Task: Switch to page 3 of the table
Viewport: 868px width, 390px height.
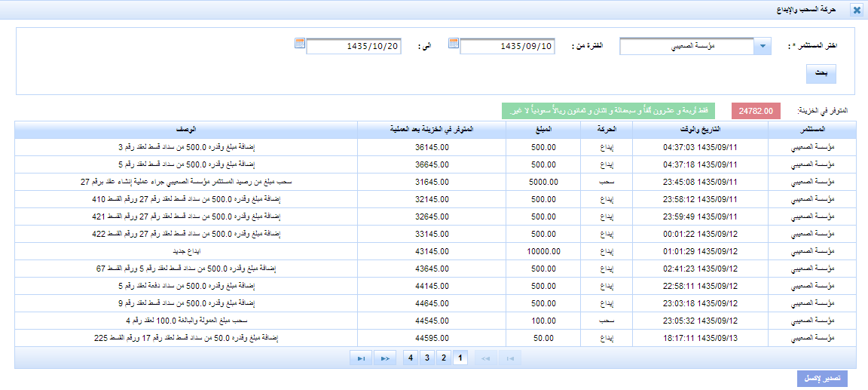Action: point(427,358)
